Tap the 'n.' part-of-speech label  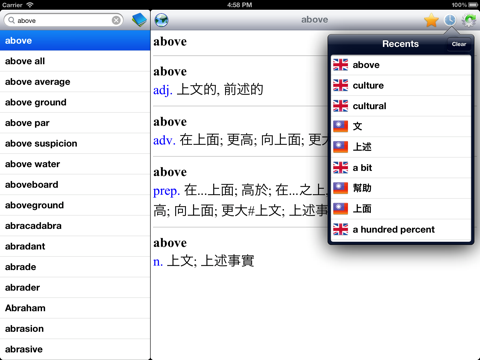[x=158, y=261]
